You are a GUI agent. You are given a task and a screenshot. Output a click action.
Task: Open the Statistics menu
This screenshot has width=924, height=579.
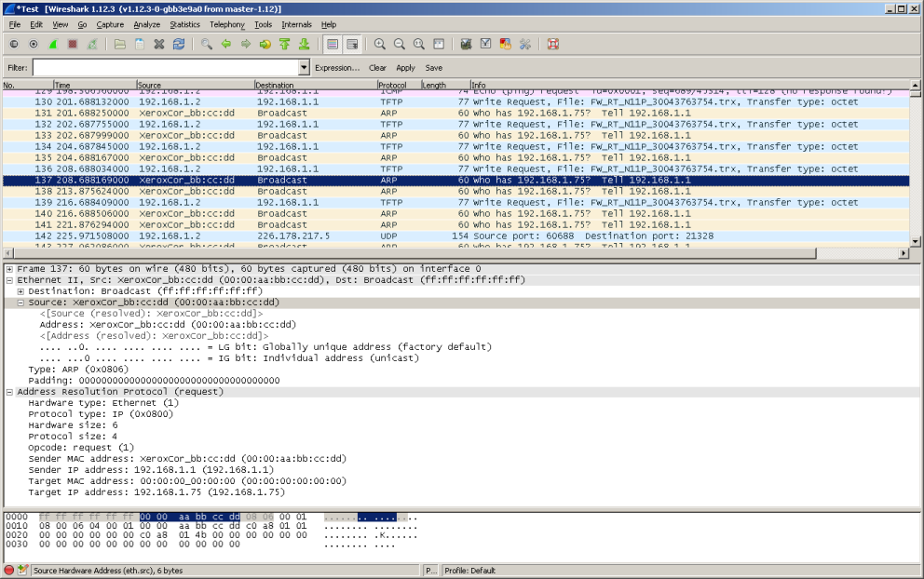pyautogui.click(x=185, y=25)
